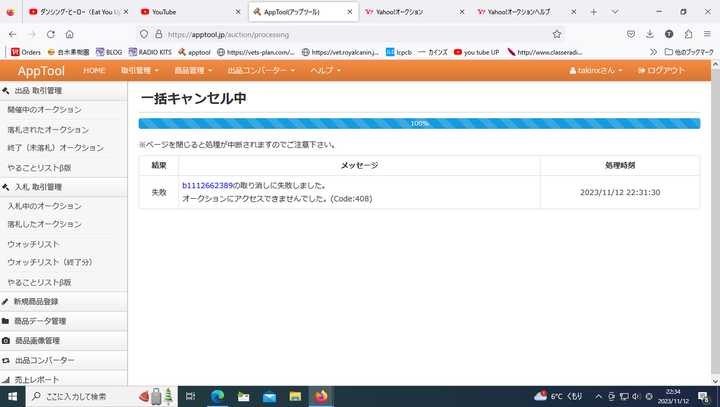
Task: Open auction link b1112662389
Action: point(207,185)
